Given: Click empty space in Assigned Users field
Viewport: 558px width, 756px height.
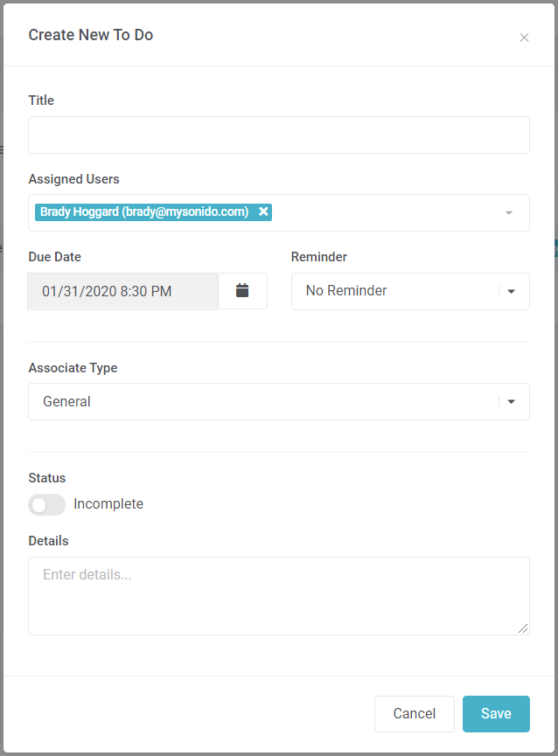Looking at the screenshot, I should coord(385,213).
